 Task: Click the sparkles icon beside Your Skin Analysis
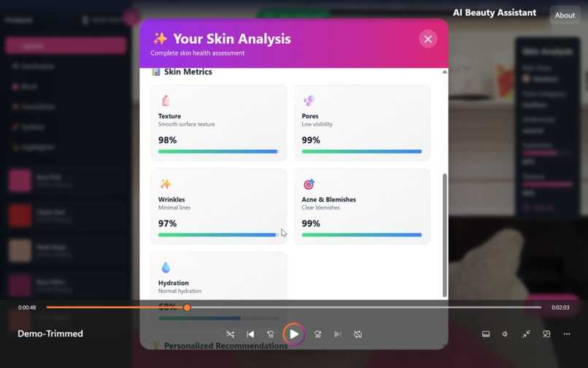(x=160, y=39)
